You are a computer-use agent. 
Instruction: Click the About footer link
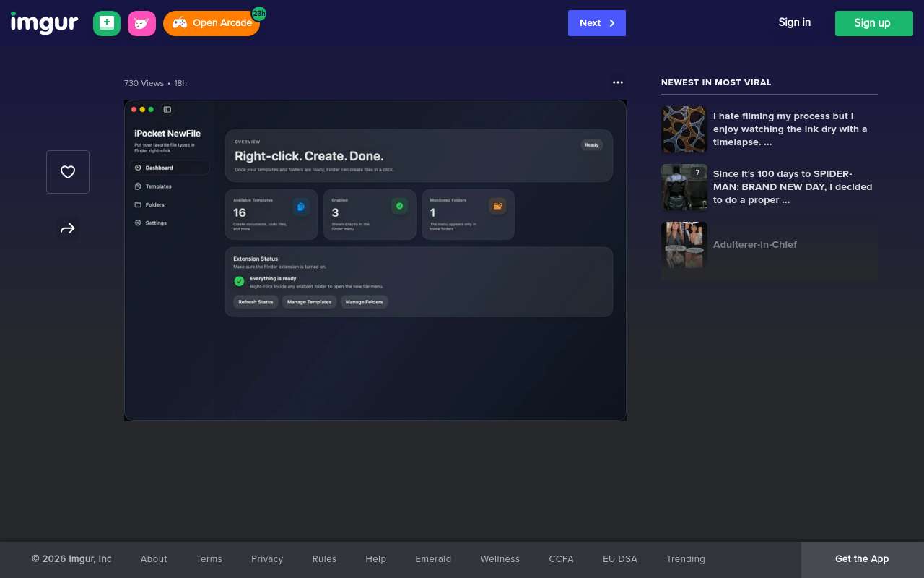154,559
